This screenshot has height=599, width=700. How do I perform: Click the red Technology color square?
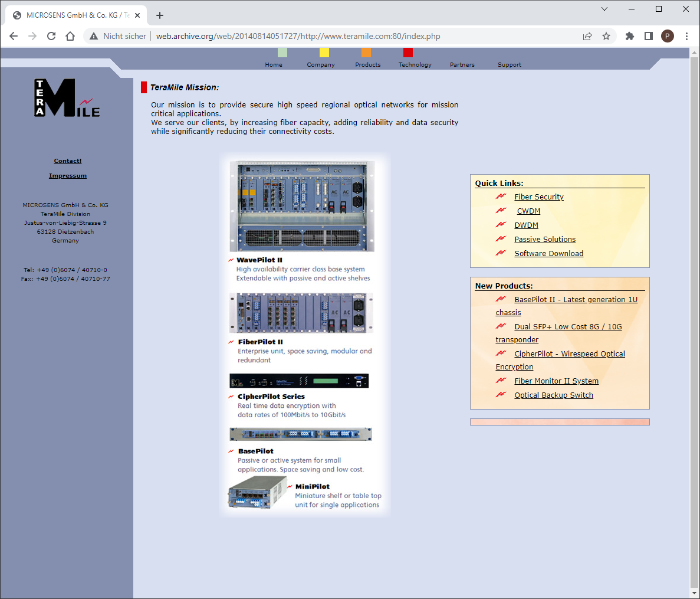tap(407, 53)
